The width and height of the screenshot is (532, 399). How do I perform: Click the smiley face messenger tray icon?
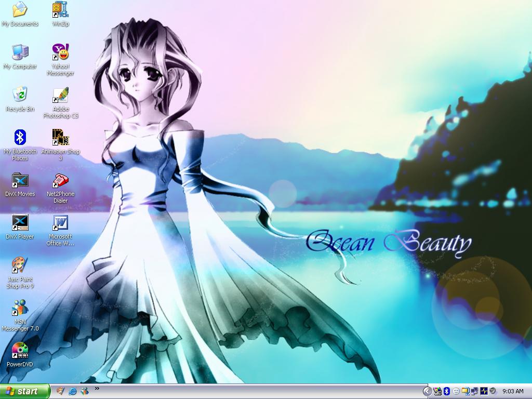click(x=456, y=391)
